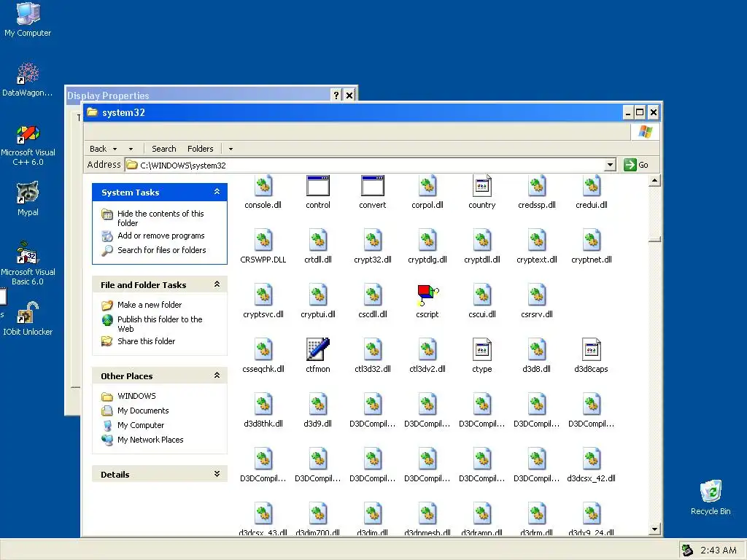This screenshot has width=747, height=560.
Task: Click the system tray icon beside clock
Action: coord(687,550)
